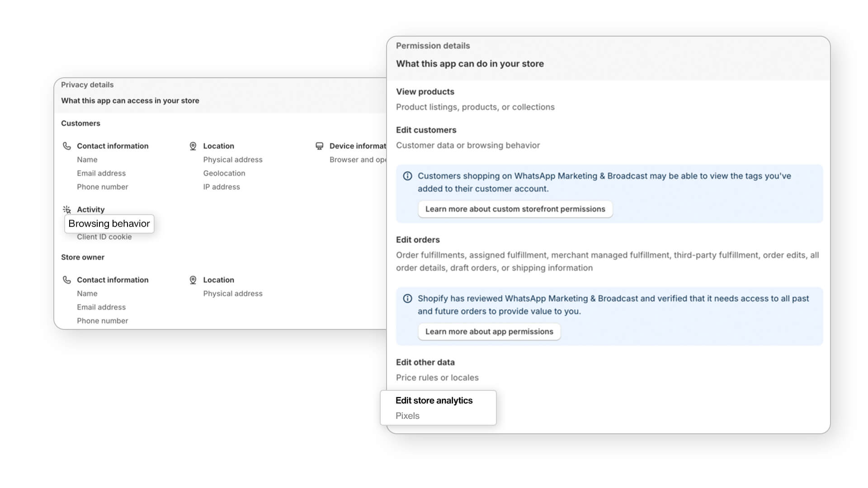Select the Client ID cookie entry
Screen dimensions: 868x488
[x=104, y=236]
